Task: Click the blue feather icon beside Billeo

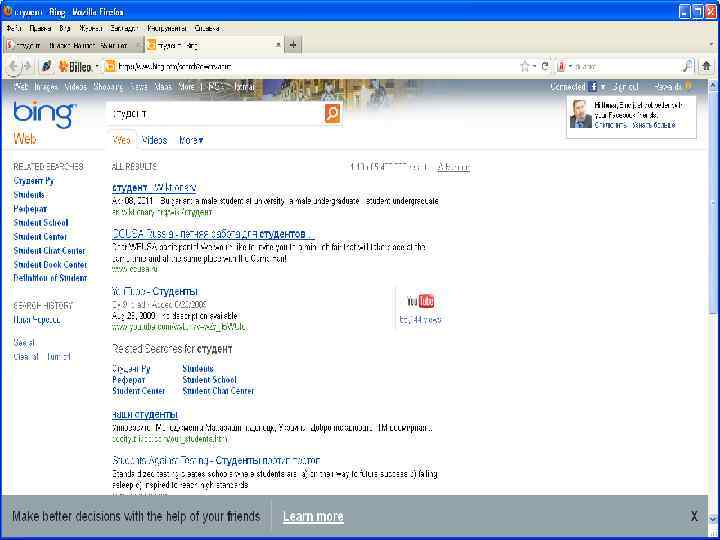Action: click(x=46, y=67)
